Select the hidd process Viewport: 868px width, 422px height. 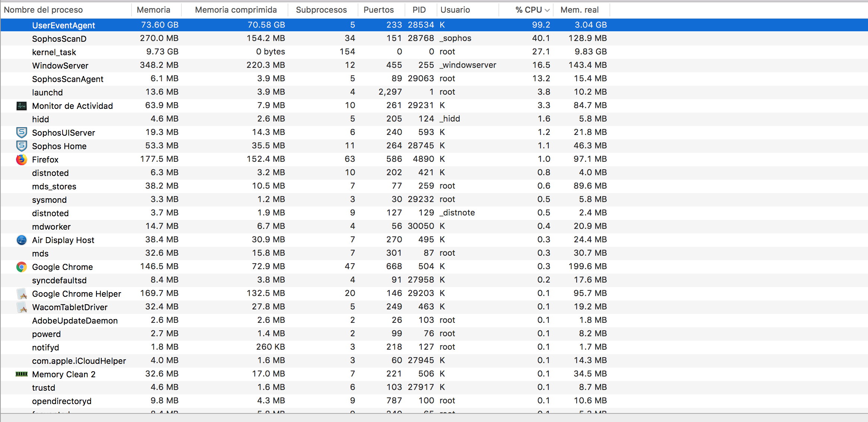(x=434, y=119)
